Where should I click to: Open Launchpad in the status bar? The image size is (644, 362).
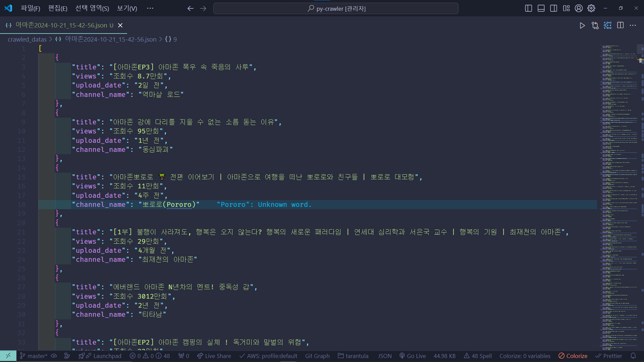[100, 356]
